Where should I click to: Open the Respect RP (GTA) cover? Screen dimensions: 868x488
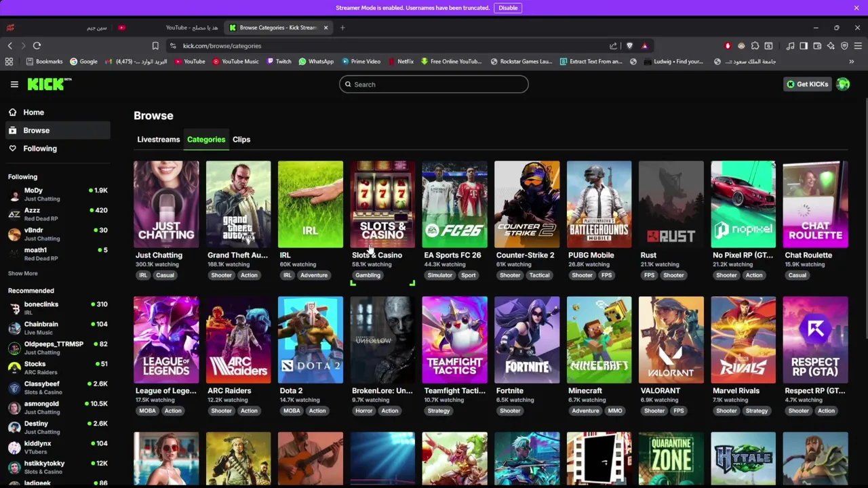815,340
